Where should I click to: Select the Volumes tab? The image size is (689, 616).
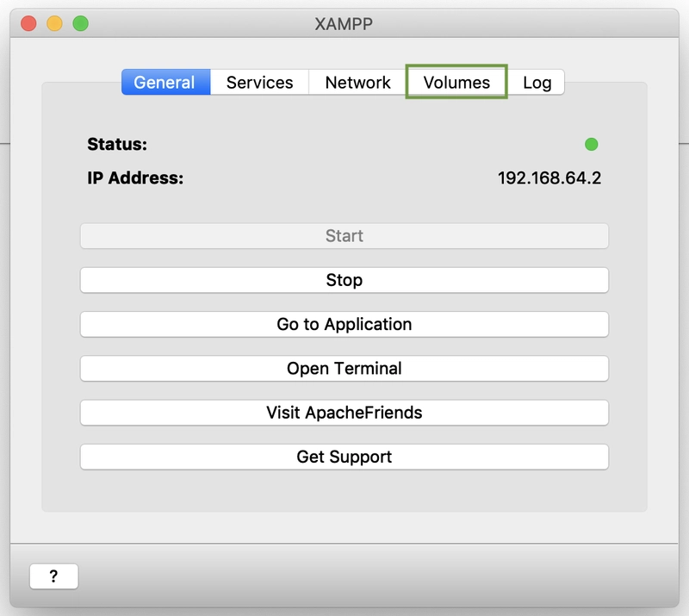pos(456,82)
